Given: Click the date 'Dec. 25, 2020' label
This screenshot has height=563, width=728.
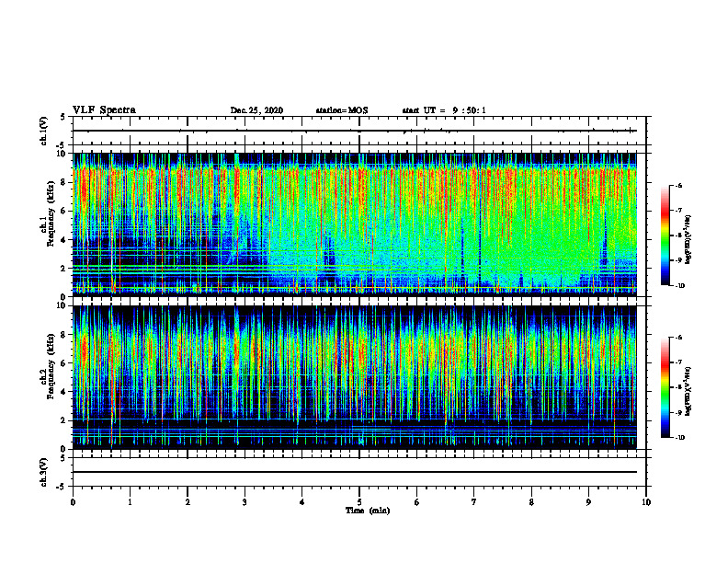Looking at the screenshot, I should 256,110.
